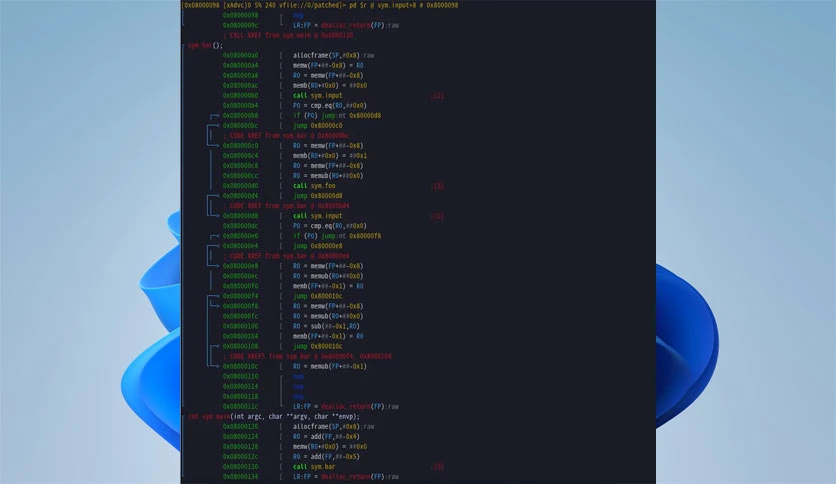Viewport: 836px width, 484px height.
Task: Click 'R0 = add(FP,##-0x4)' instruction
Action: click(326, 437)
